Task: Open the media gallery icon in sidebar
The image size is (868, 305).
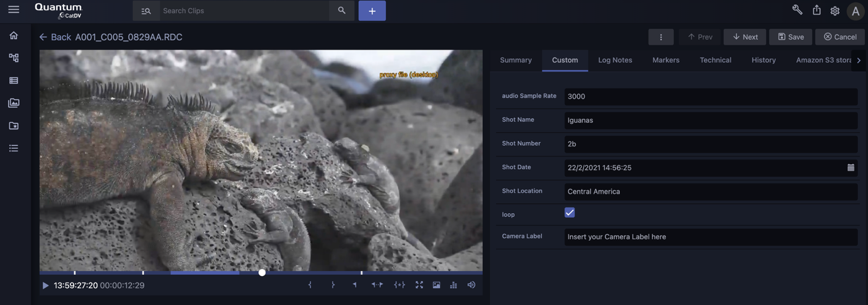Action: tap(13, 103)
